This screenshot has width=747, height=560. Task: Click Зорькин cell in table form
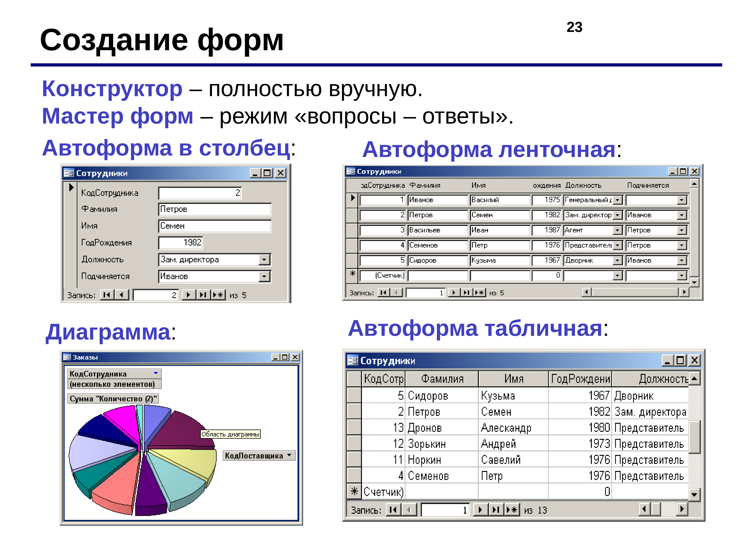[442, 444]
